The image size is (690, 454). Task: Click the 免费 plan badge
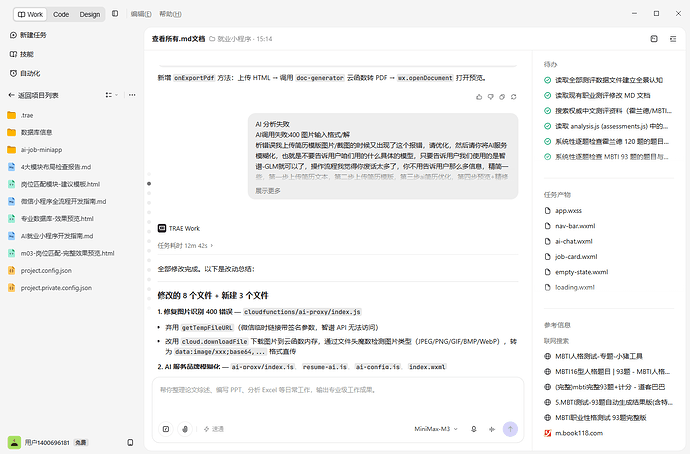click(80, 443)
